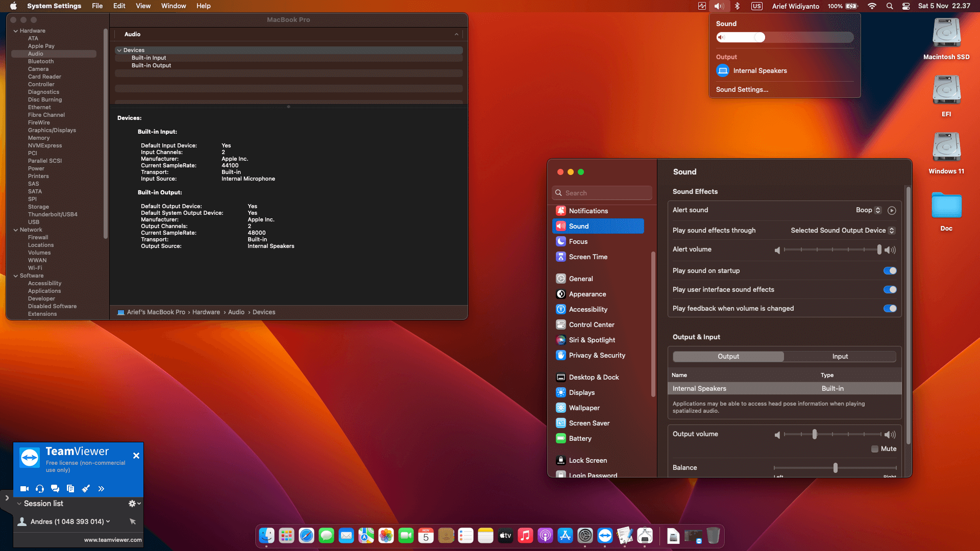Open Sound Settings from the volume popover
The height and width of the screenshot is (551, 980).
pos(742,89)
